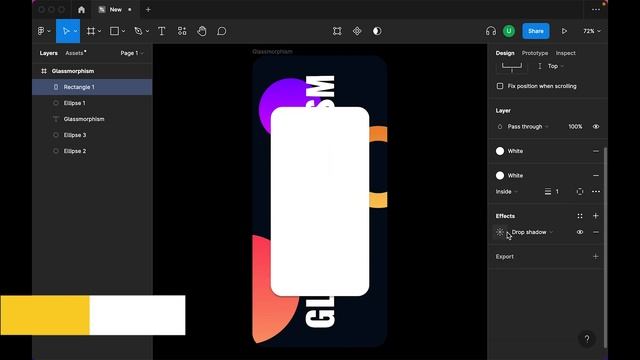This screenshot has width=640, height=360.
Task: Click the Use as mask icon
Action: click(x=377, y=31)
